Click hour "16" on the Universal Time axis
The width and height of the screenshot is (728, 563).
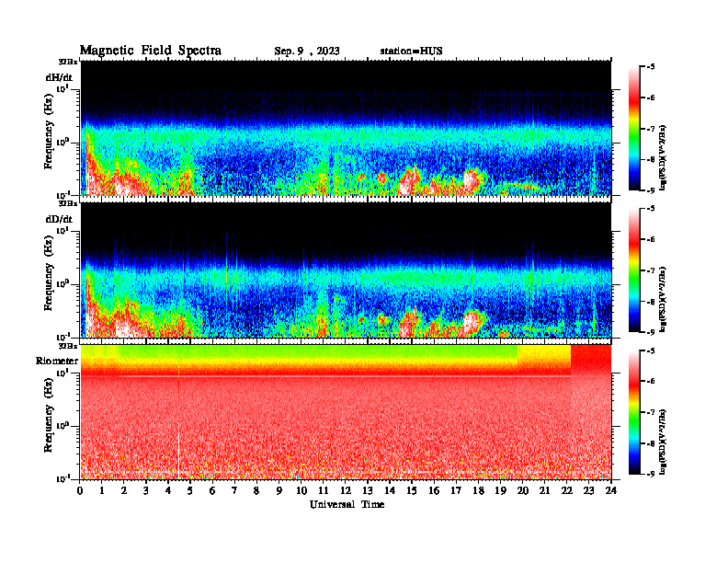[434, 491]
